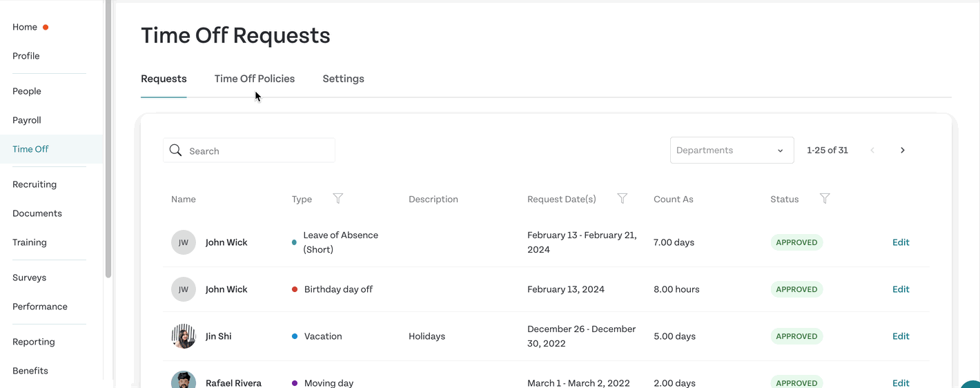Viewport: 980px width, 388px height.
Task: Click the search magnifier icon
Action: click(175, 151)
